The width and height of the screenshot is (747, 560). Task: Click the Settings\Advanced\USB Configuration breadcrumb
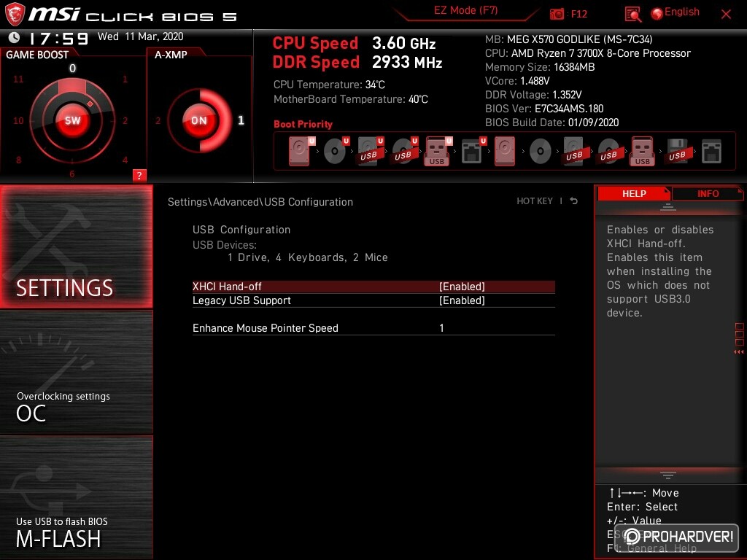260,202
